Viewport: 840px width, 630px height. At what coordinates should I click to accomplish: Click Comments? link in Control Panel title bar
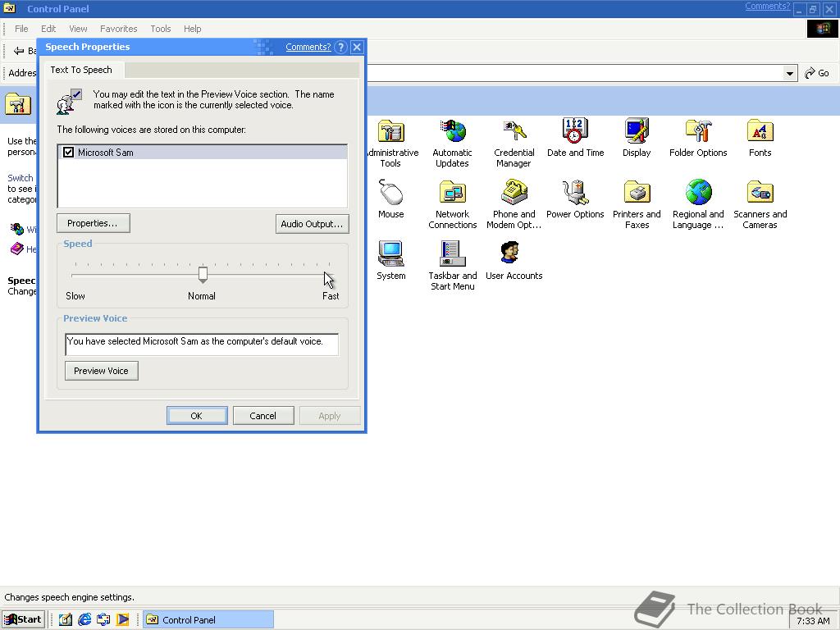point(767,7)
